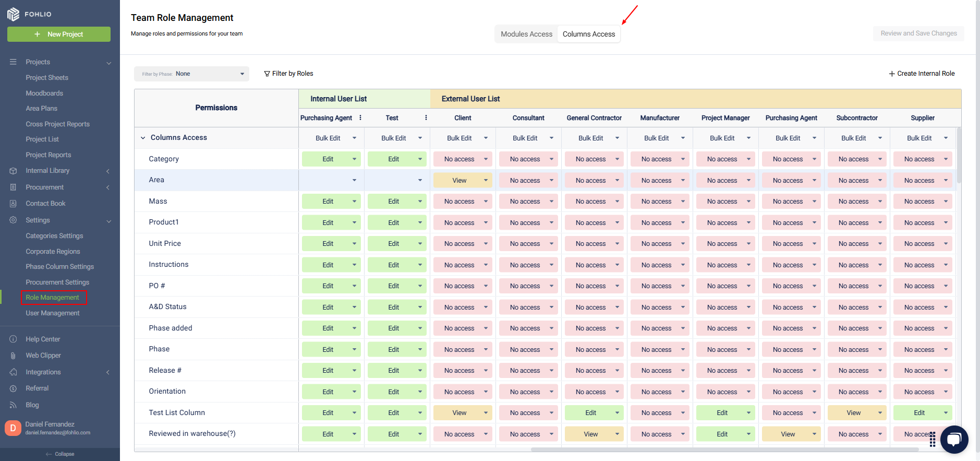Open Bulk Edit dropdown for Client
This screenshot has height=461, width=980.
pos(463,138)
